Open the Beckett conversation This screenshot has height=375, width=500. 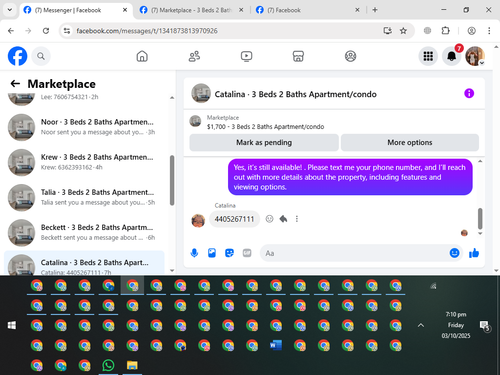tap(84, 232)
